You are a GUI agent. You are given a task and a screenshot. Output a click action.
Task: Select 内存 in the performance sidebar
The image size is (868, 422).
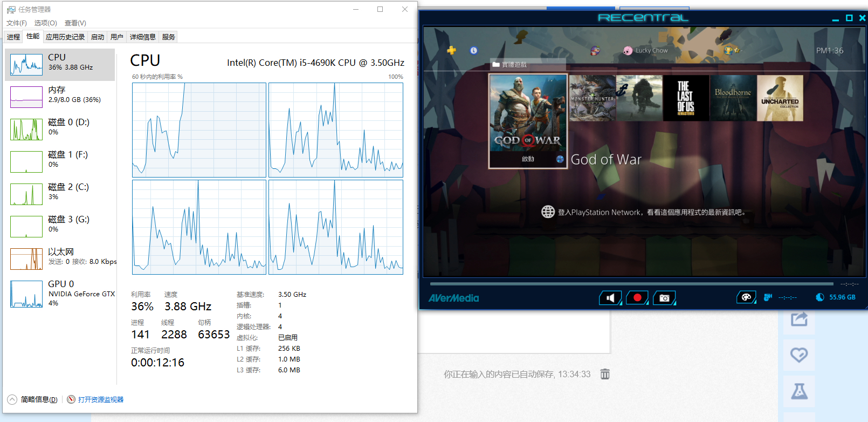coord(60,97)
